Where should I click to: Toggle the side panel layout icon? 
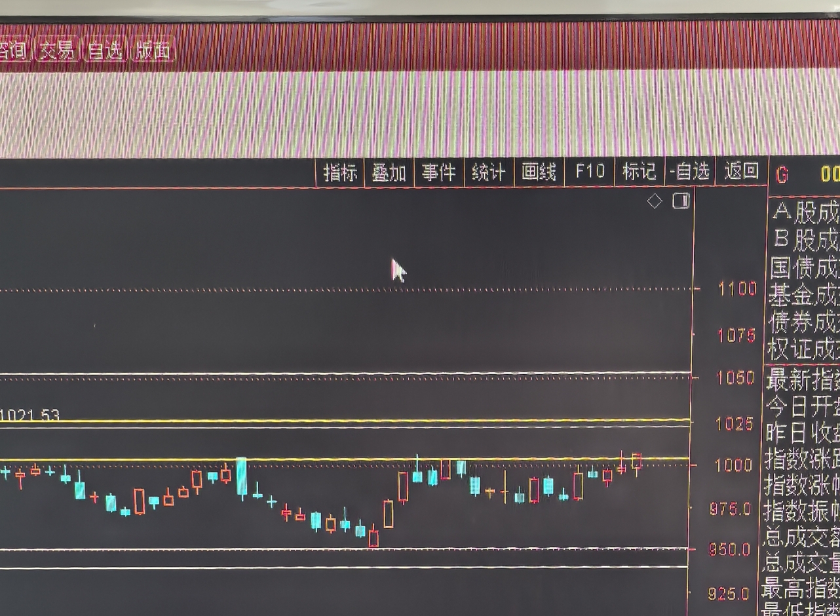point(681,201)
